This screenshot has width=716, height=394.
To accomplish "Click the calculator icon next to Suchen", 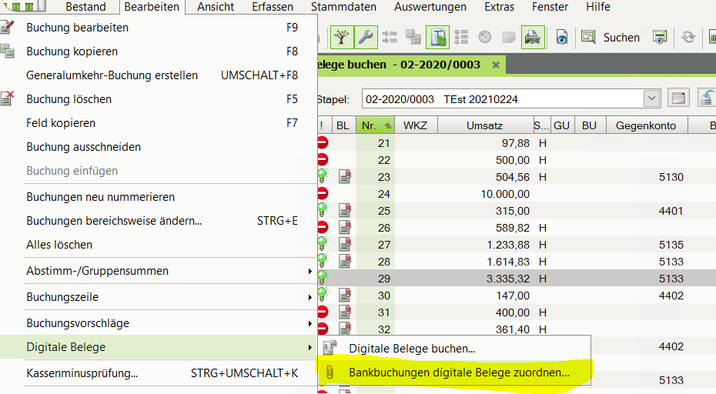I will 659,37.
